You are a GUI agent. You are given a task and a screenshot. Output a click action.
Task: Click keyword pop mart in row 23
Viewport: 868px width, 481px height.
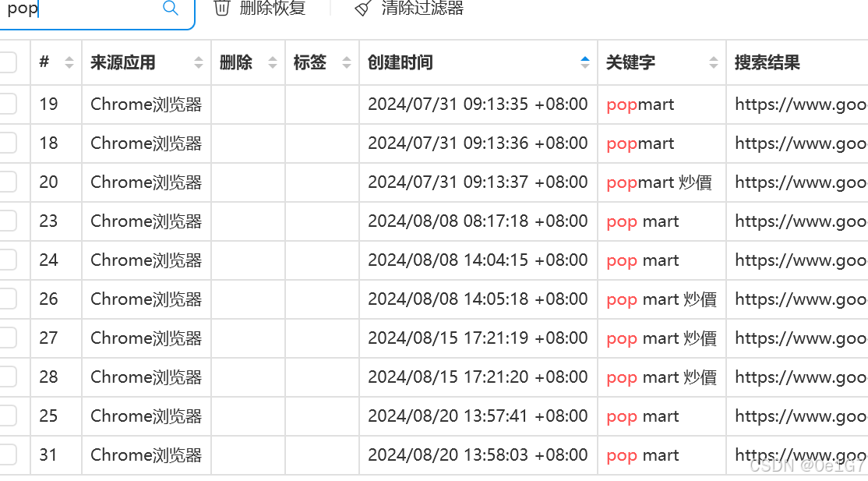(643, 221)
